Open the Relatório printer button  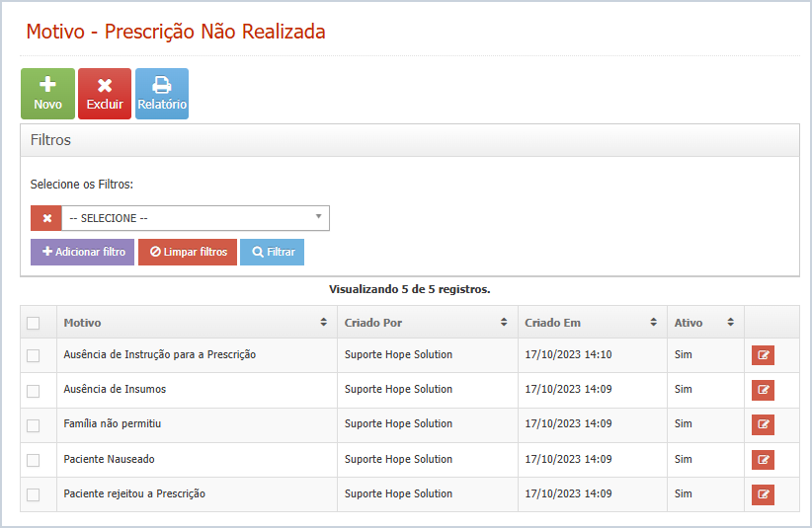click(162, 94)
